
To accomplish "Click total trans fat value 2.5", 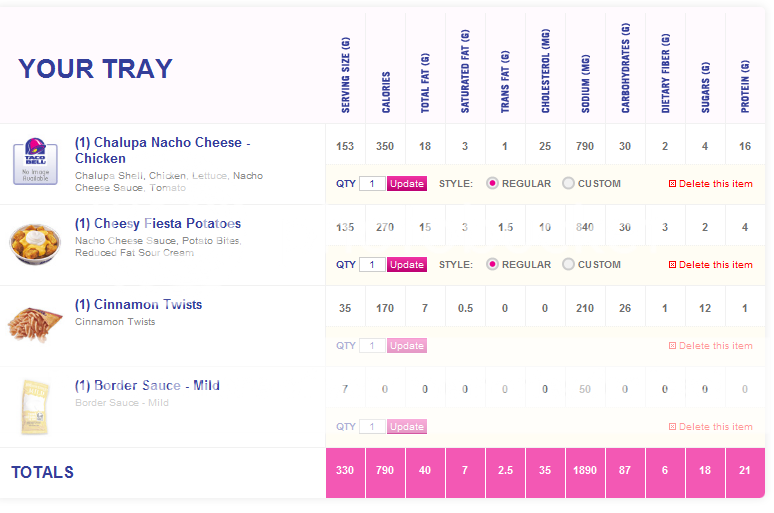I will [505, 471].
